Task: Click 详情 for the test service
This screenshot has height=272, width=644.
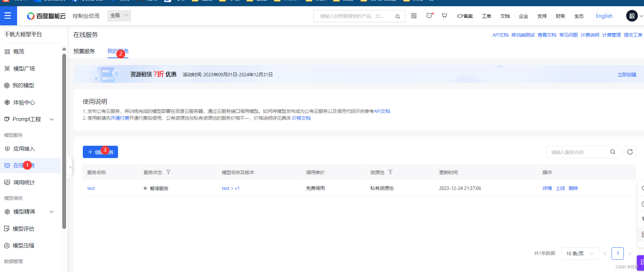Action: click(547, 189)
